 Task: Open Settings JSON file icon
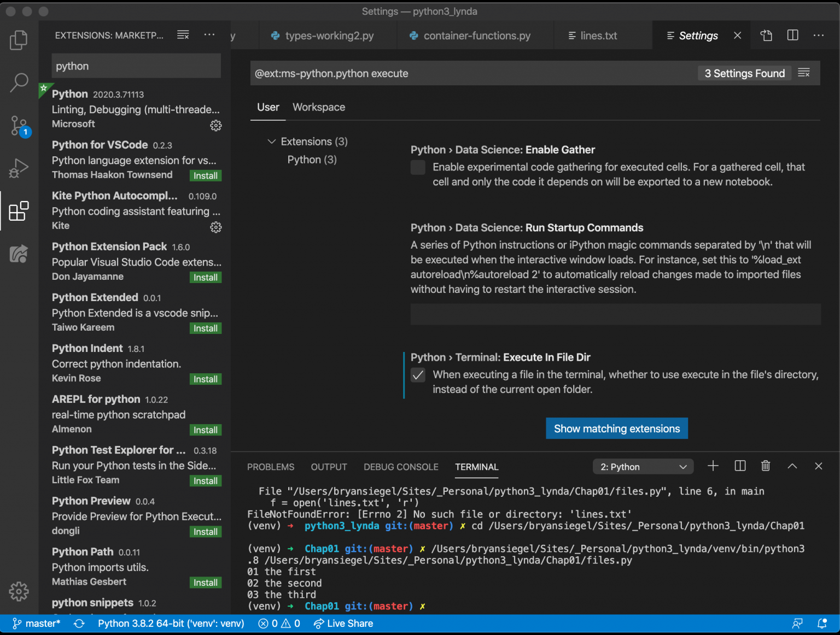tap(766, 36)
